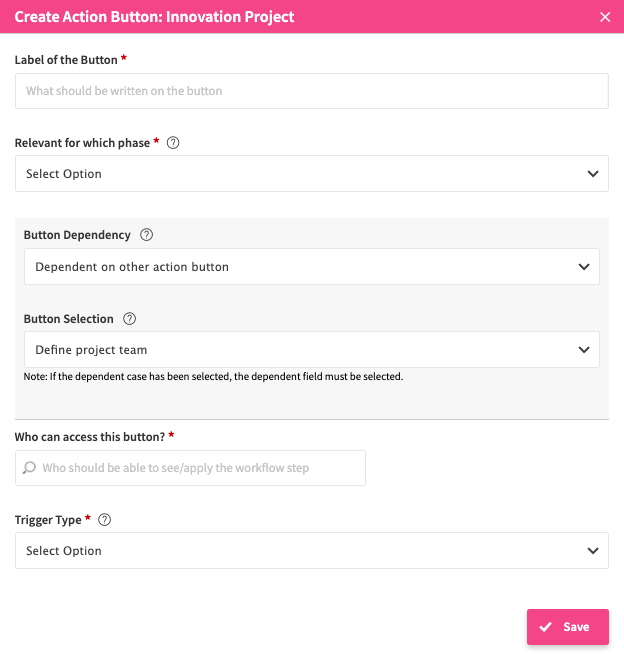Click chevron arrow on Button Selection field

(x=584, y=350)
